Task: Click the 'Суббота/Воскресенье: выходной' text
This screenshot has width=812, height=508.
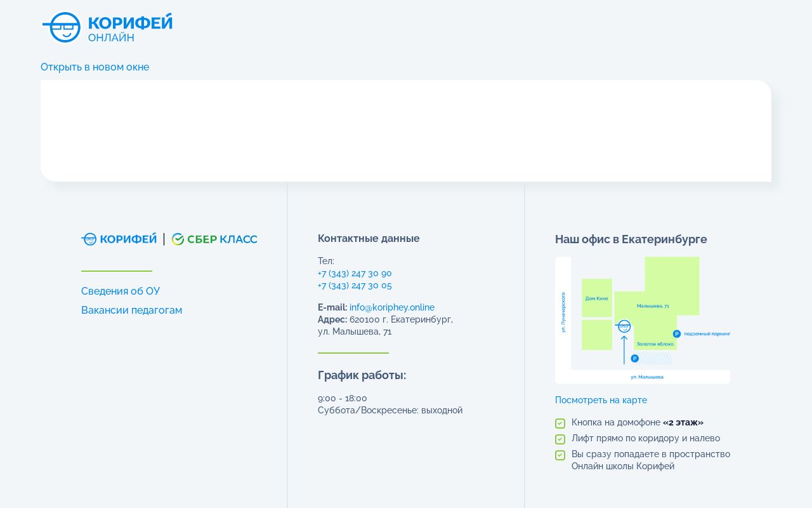Action: coord(390,411)
